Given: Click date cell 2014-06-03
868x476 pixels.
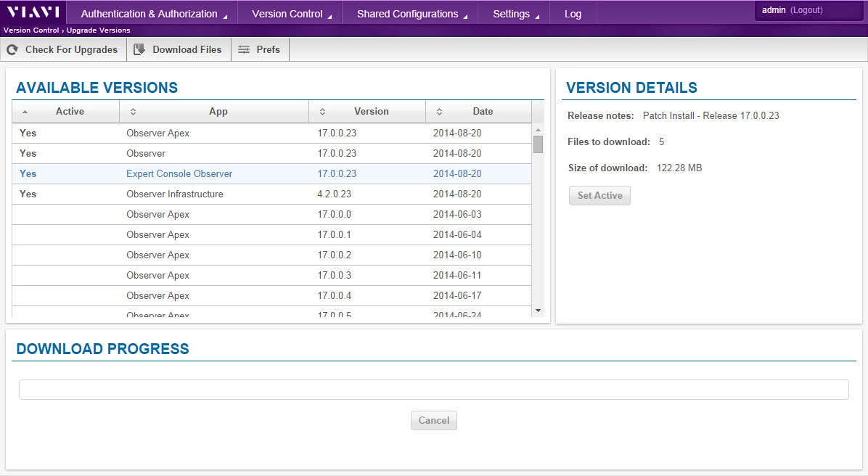Looking at the screenshot, I should 457,215.
